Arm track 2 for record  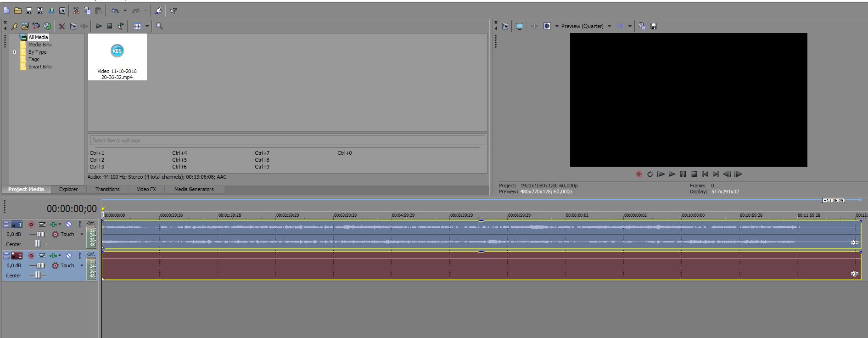point(31,256)
